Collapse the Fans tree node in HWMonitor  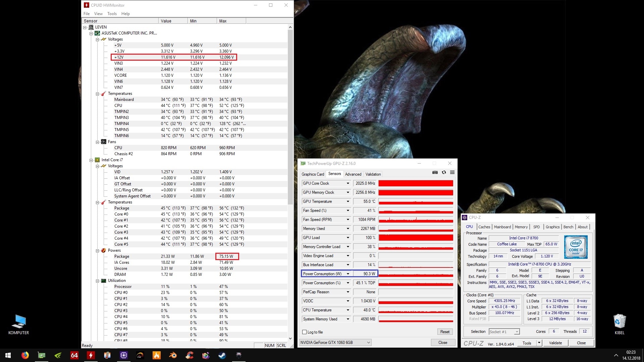97,142
